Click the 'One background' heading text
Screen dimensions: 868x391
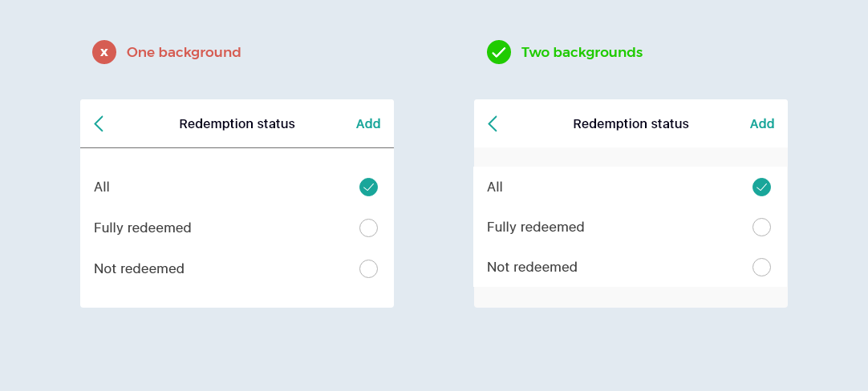point(184,53)
